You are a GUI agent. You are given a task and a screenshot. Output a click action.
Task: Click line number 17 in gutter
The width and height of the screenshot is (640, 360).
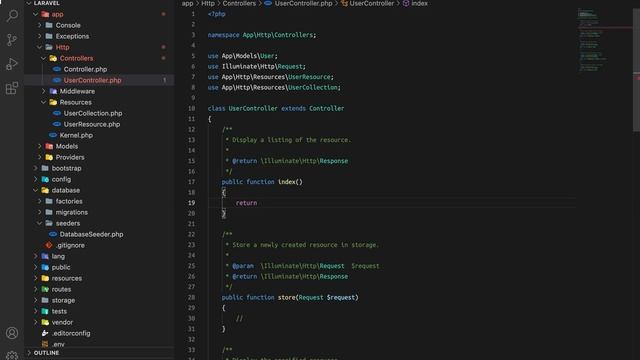click(191, 182)
